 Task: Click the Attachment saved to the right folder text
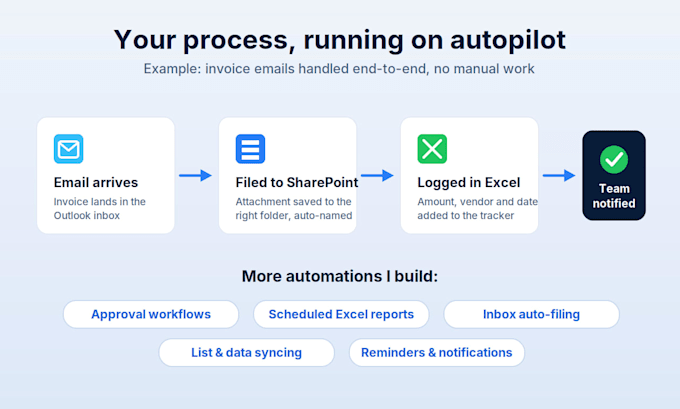click(294, 209)
